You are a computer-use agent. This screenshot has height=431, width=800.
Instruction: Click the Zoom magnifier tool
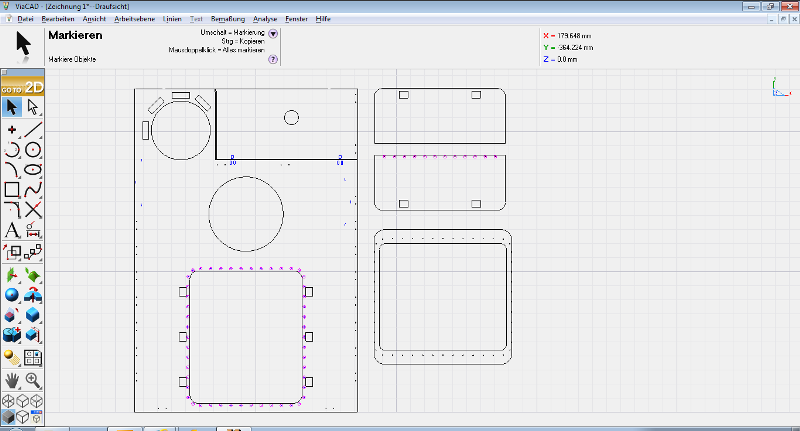[33, 380]
